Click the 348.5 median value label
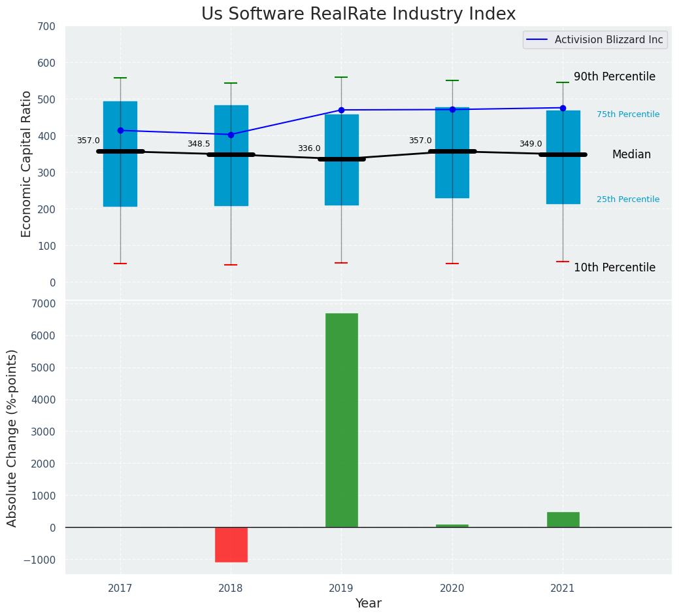 199,144
